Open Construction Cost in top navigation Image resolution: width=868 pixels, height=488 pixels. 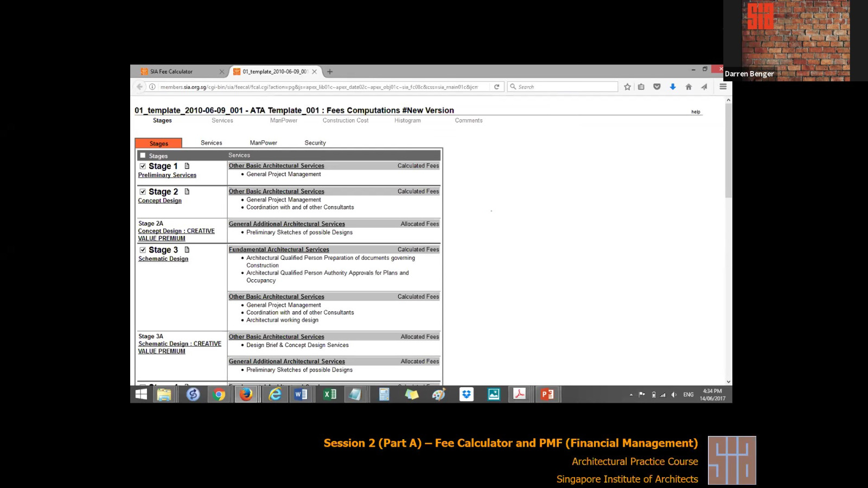pos(346,120)
